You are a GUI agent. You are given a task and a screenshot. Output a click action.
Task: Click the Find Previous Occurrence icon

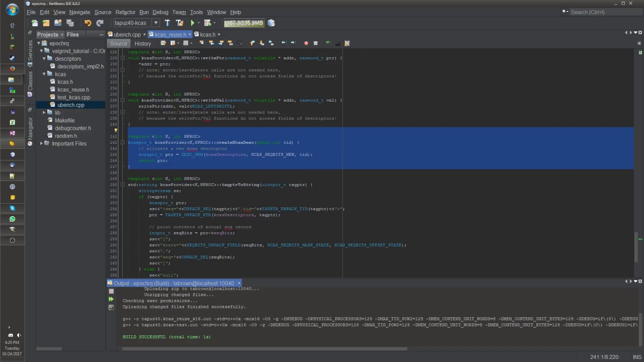[x=212, y=43]
